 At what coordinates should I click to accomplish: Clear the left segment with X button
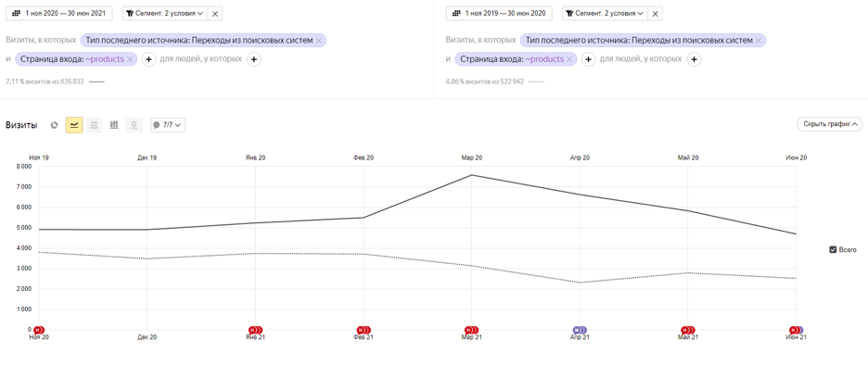click(215, 13)
